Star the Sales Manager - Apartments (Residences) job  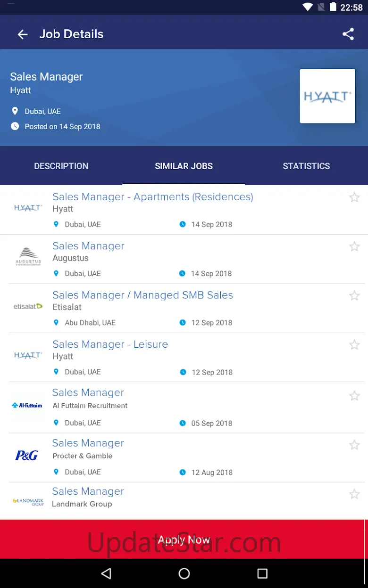(354, 197)
